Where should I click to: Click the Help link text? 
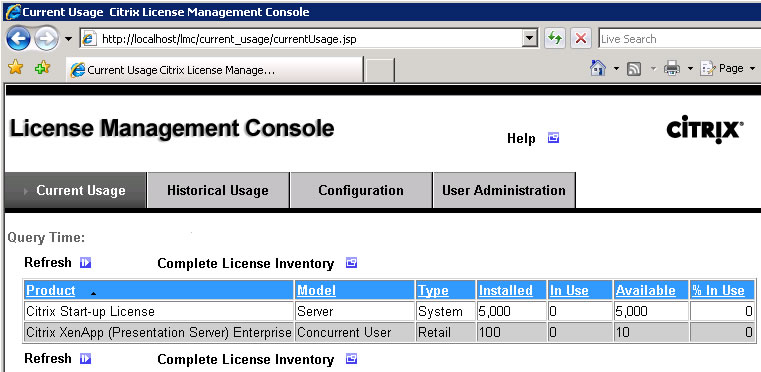pos(521,138)
